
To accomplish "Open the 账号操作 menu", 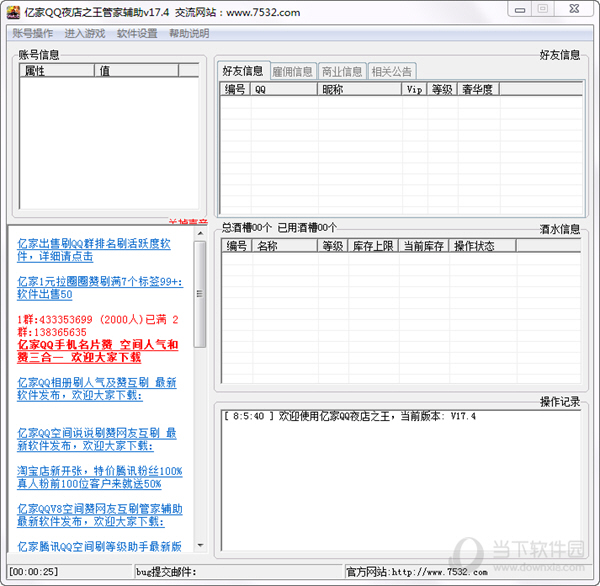I will 33,33.
